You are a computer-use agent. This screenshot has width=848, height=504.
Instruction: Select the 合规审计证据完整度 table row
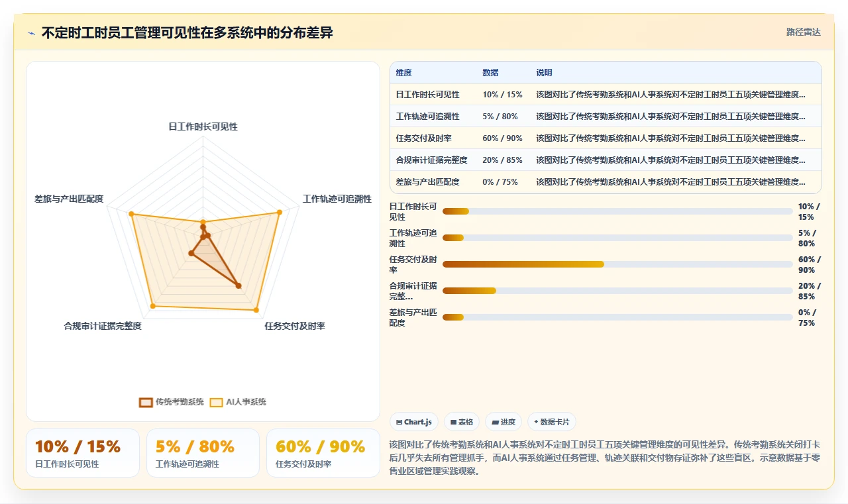point(606,160)
